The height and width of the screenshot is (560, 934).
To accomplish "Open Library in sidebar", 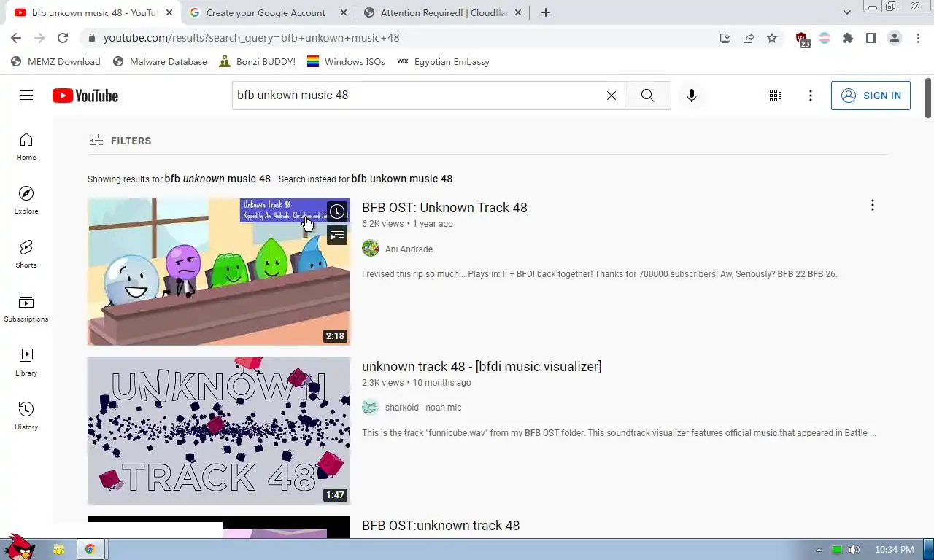I will tap(26, 362).
